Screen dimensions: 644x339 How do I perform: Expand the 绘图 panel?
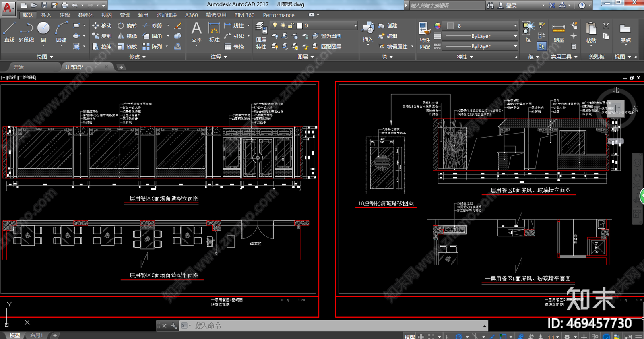45,57
